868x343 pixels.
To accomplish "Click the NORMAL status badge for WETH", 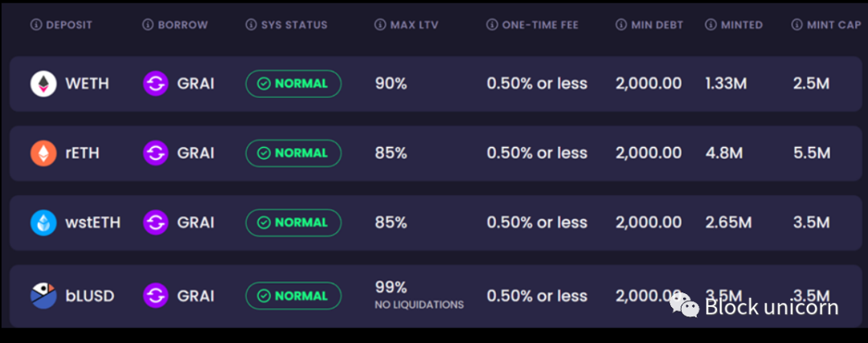I will (293, 84).
